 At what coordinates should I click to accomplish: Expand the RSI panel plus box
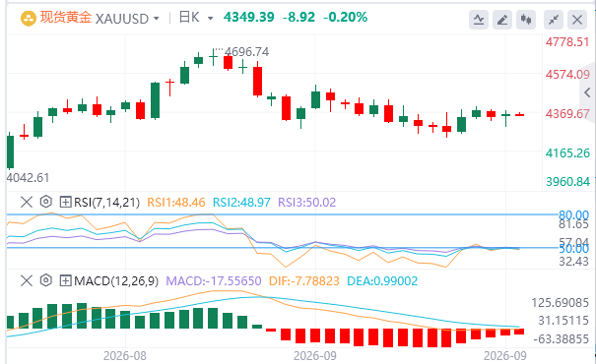pos(65,202)
